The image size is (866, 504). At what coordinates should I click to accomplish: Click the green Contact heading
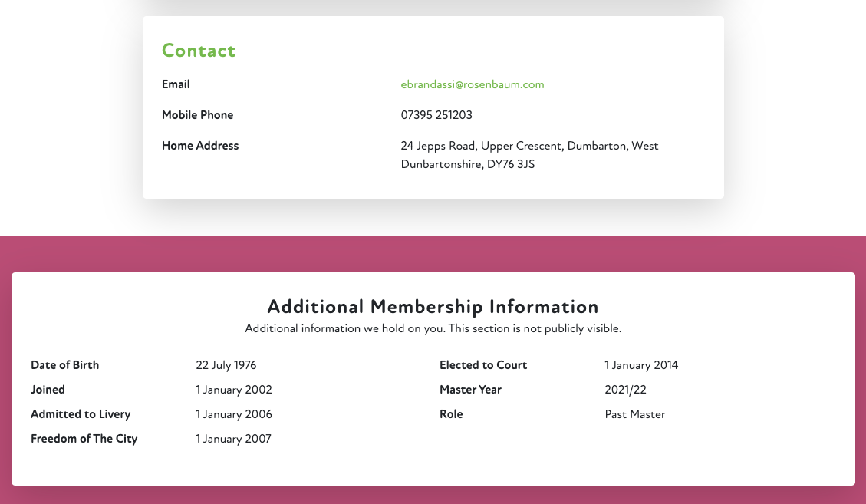[x=199, y=51]
